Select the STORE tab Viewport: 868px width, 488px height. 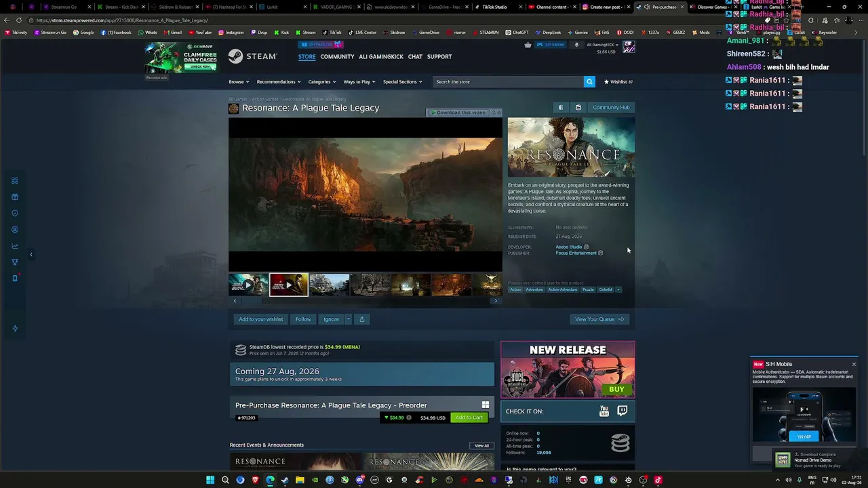point(307,56)
